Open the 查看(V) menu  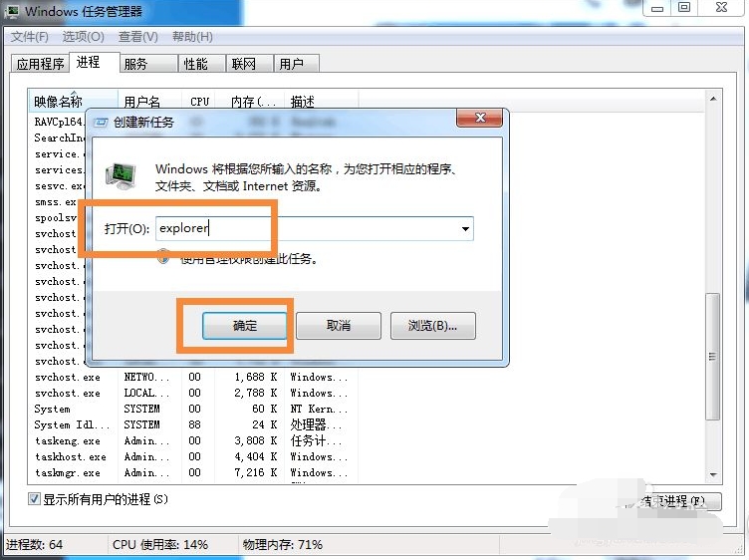[x=137, y=37]
